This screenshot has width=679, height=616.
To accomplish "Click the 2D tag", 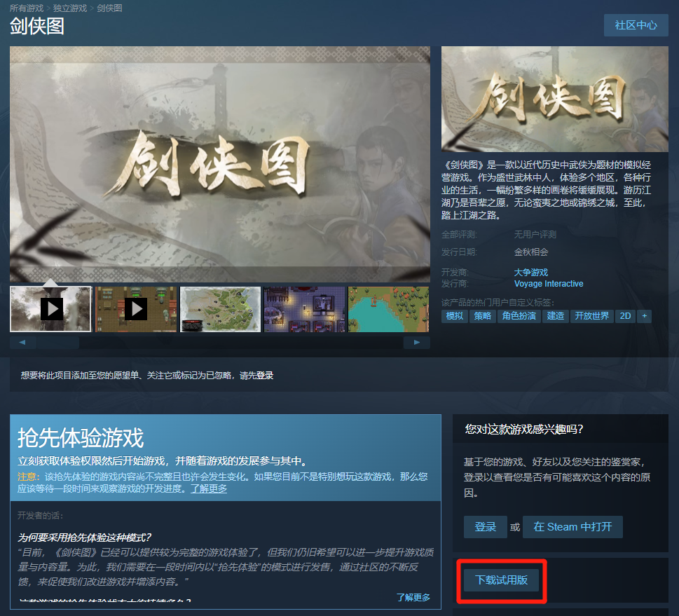I will coord(624,316).
